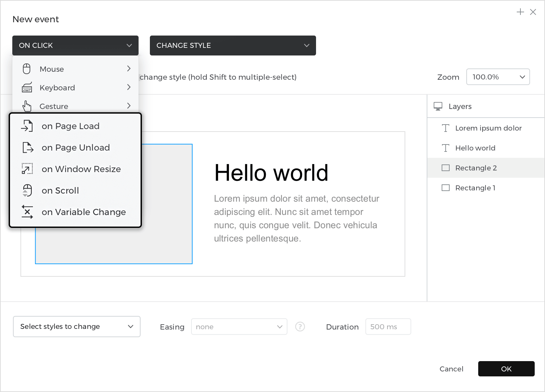Choose Gesture in the trigger menu
This screenshot has width=545, height=392.
[75, 106]
